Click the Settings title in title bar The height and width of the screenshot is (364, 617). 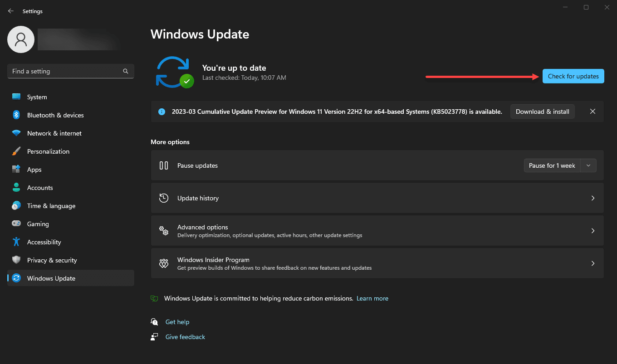pyautogui.click(x=33, y=11)
